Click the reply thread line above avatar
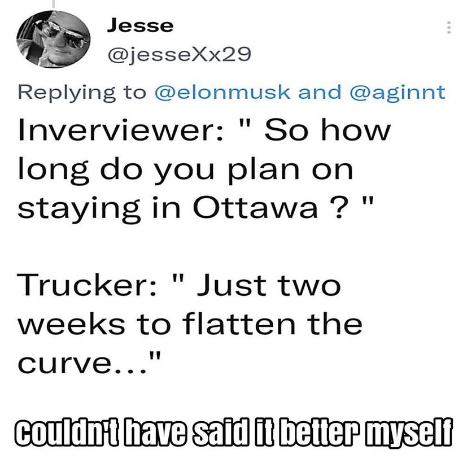The image size is (476, 476). pyautogui.click(x=53, y=3)
